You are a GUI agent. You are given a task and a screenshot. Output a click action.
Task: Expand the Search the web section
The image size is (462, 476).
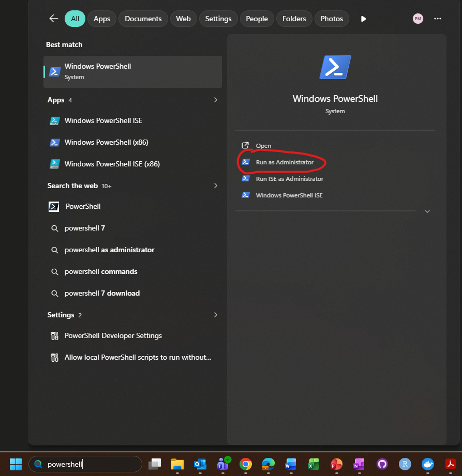point(216,186)
